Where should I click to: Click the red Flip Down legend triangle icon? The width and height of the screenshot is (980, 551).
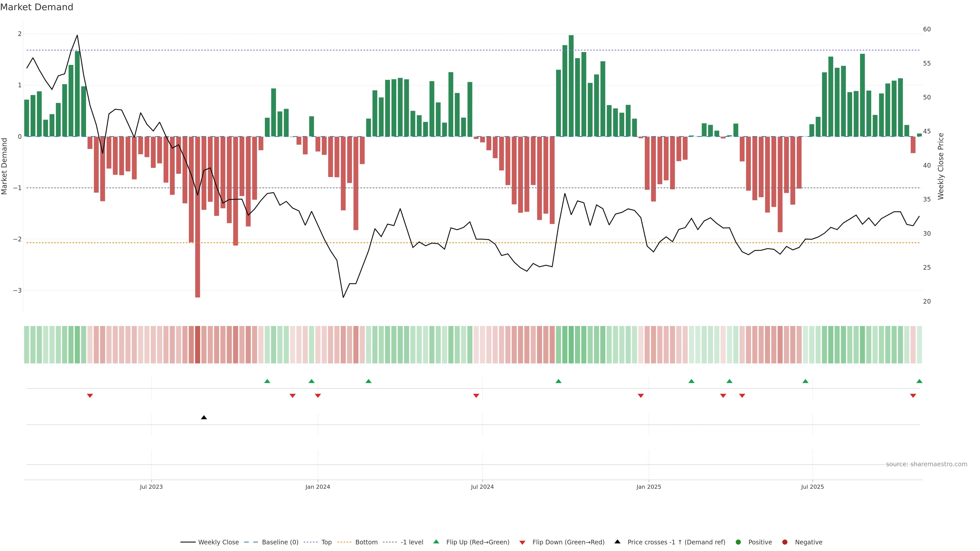(x=522, y=543)
